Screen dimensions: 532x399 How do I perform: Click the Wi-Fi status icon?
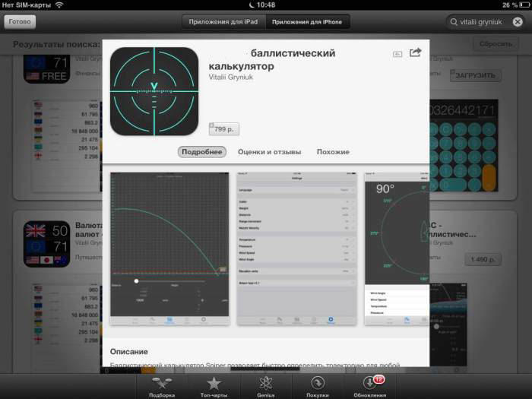point(59,5)
